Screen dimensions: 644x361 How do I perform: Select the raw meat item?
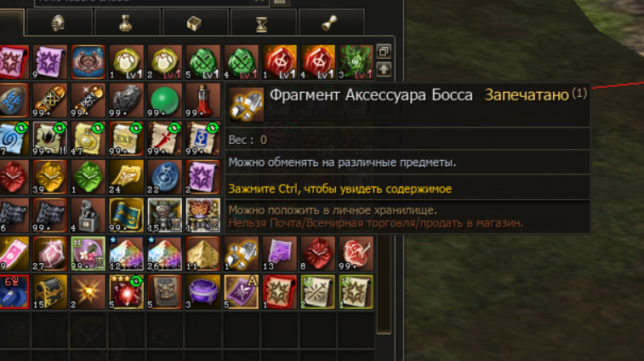356,253
